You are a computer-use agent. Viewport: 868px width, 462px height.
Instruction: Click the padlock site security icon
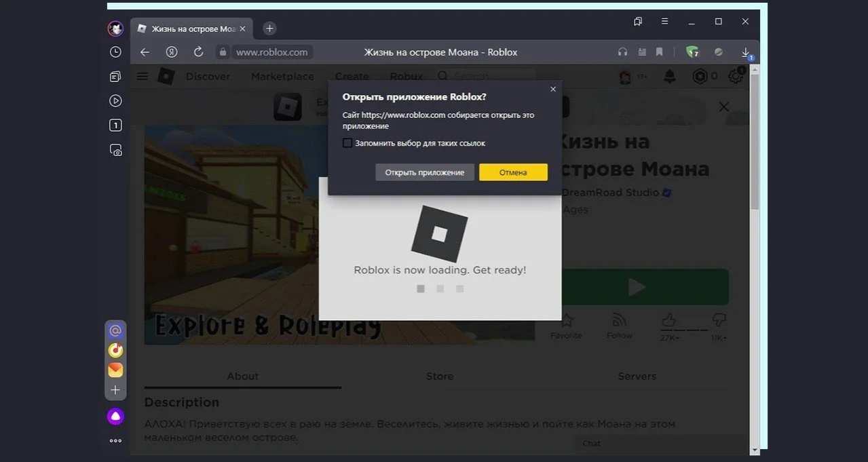[x=222, y=52]
